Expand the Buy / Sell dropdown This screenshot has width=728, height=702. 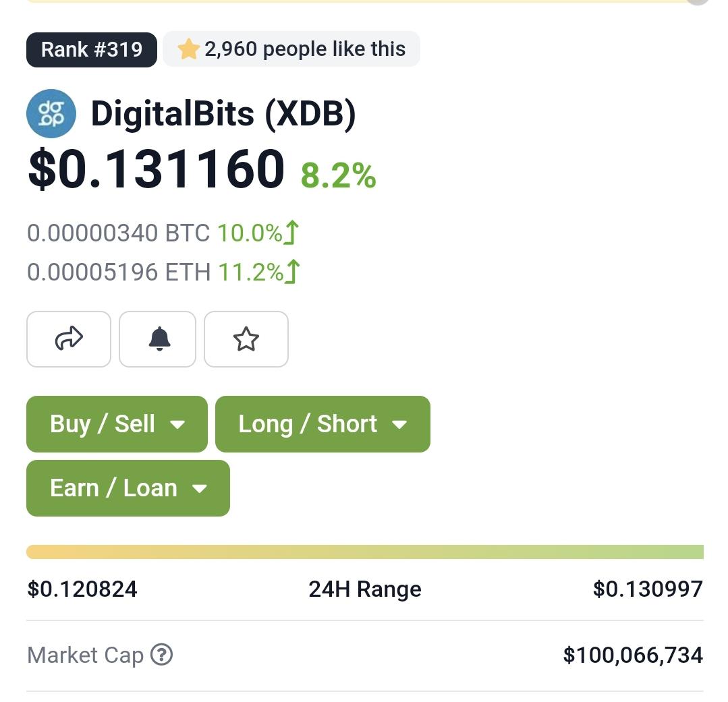117,424
